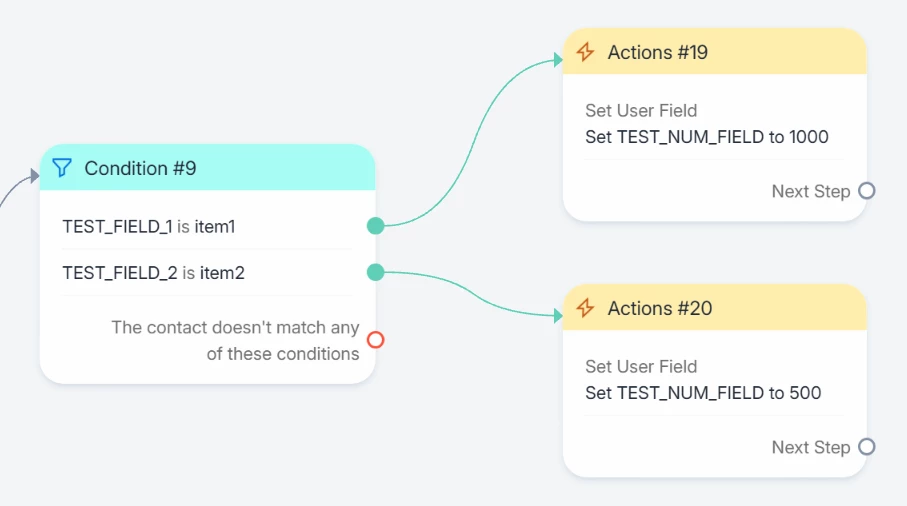This screenshot has height=506, width=907.
Task: Click the arrowhead entering Actions #19
Action: tap(557, 60)
